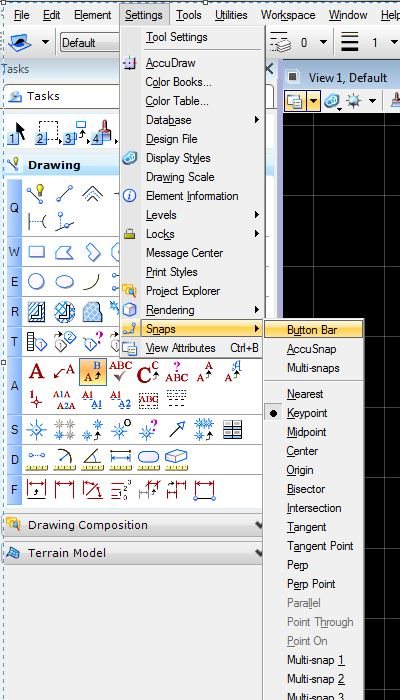Open the Default attributes combo box
400x700 pixels.
pos(89,43)
